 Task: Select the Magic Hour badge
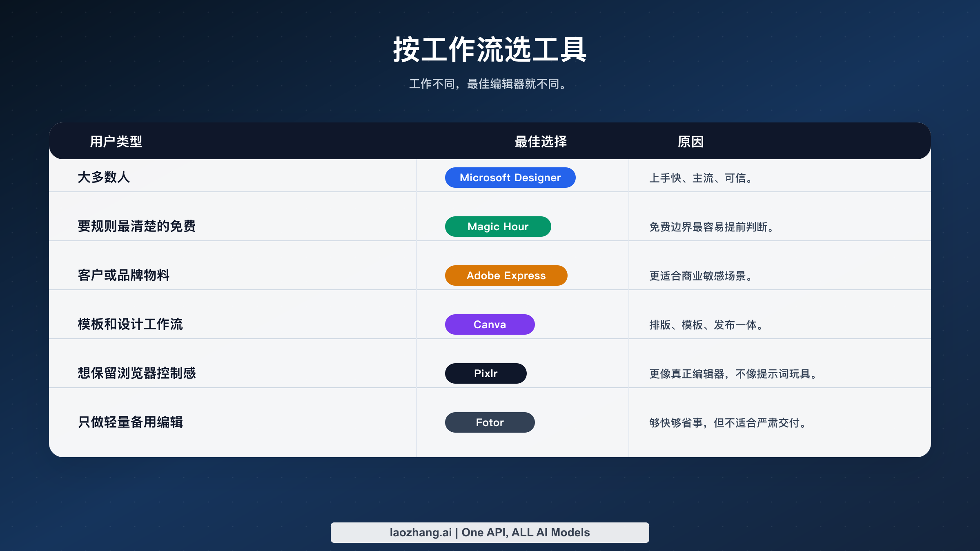[498, 227]
